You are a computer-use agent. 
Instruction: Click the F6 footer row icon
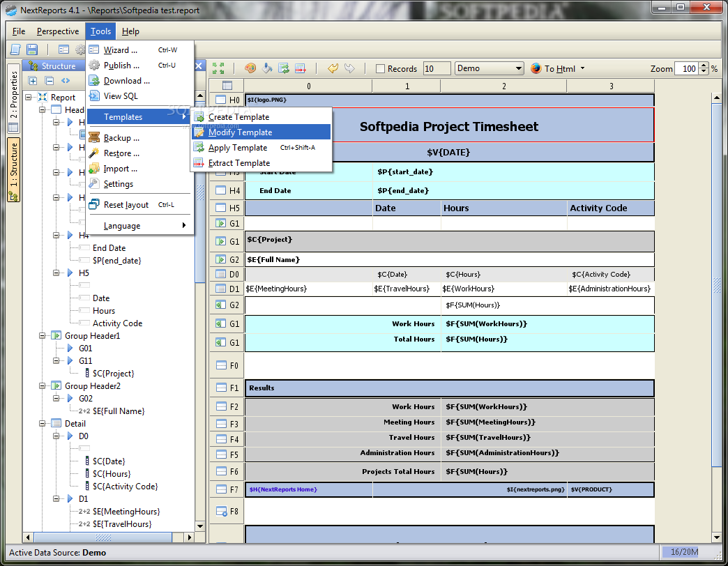[221, 471]
